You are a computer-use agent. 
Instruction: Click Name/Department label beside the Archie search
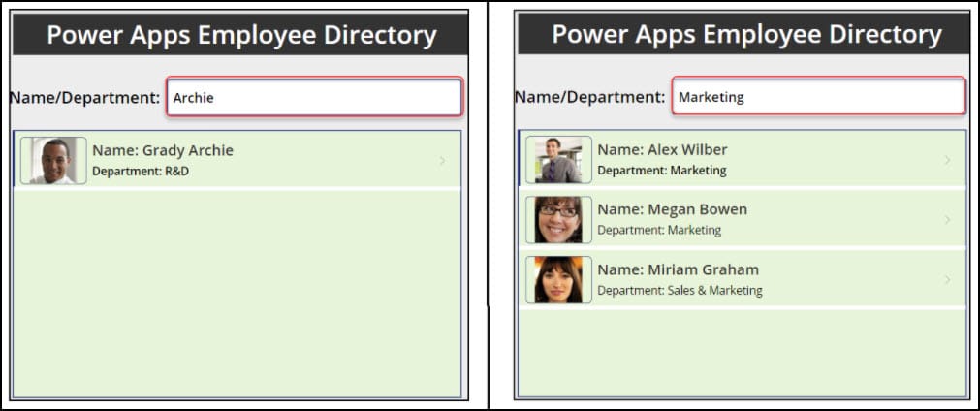[x=85, y=98]
